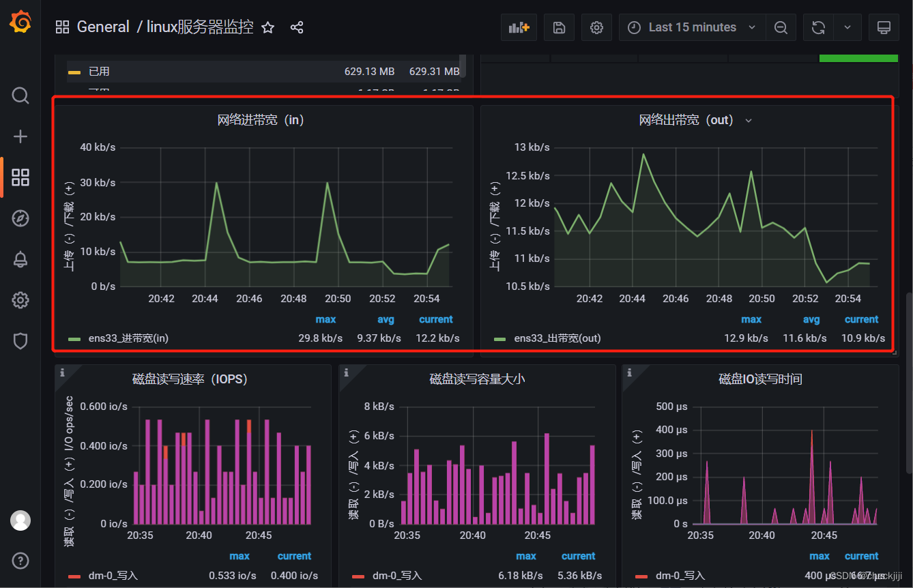Open the linux服务器监控 dashboard title menu
This screenshot has width=913, height=588.
click(x=196, y=27)
